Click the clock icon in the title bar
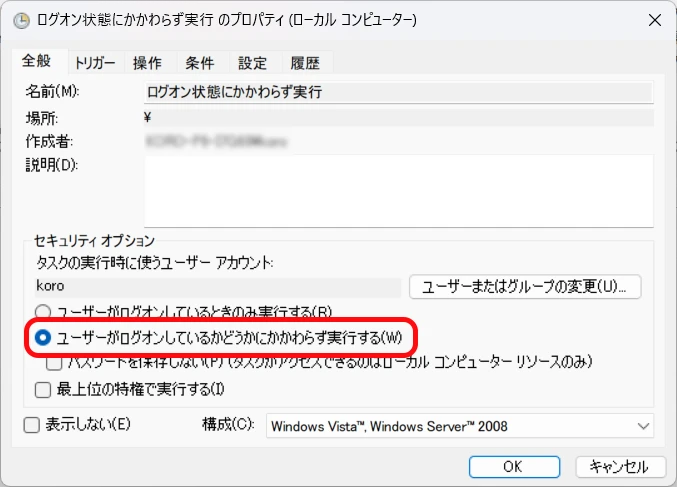 point(21,20)
